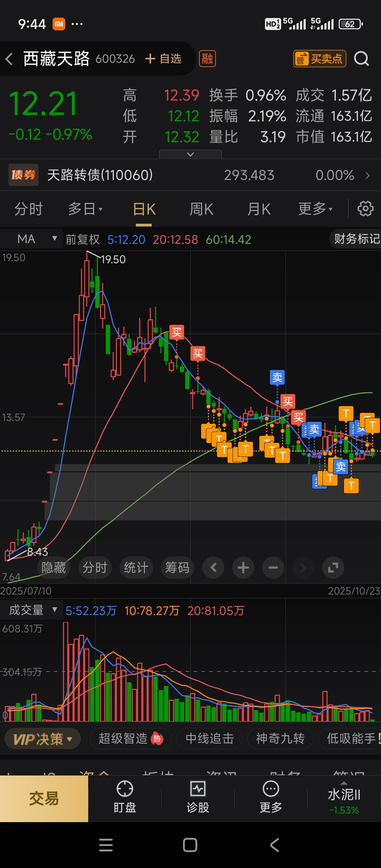The image size is (381, 868).
Task: Shift the chart right with arrow
Action: [x=303, y=568]
